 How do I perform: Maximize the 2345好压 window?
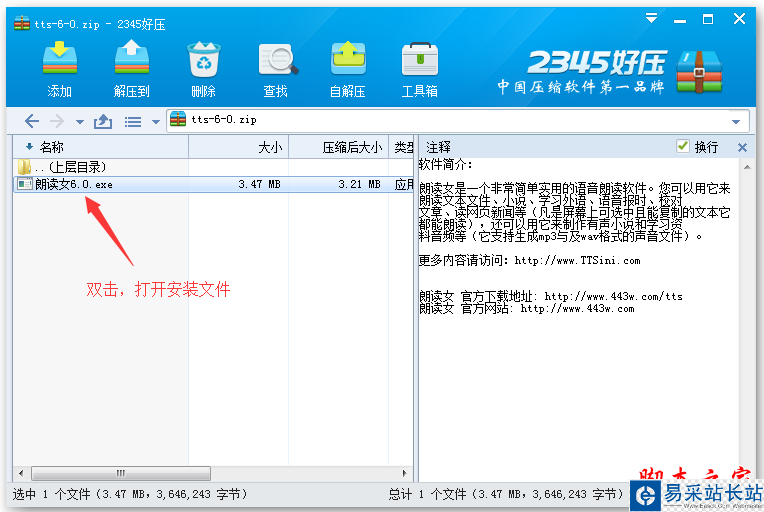coord(708,19)
